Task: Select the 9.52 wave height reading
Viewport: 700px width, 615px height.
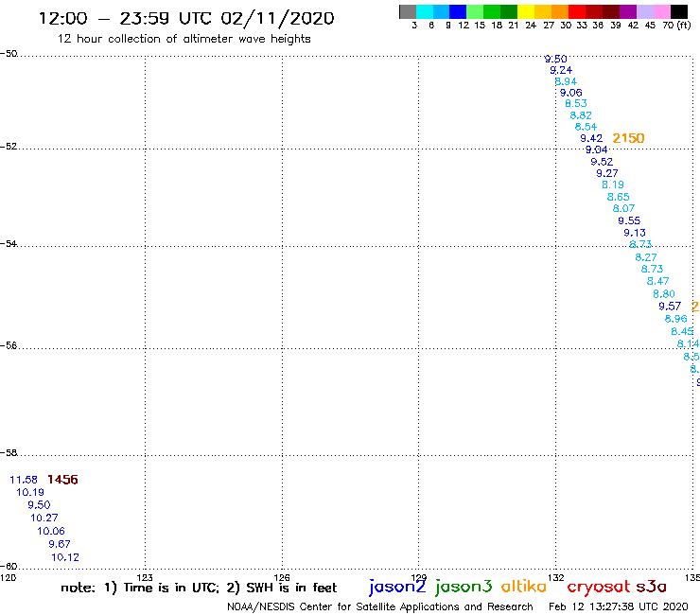Action: click(x=602, y=162)
